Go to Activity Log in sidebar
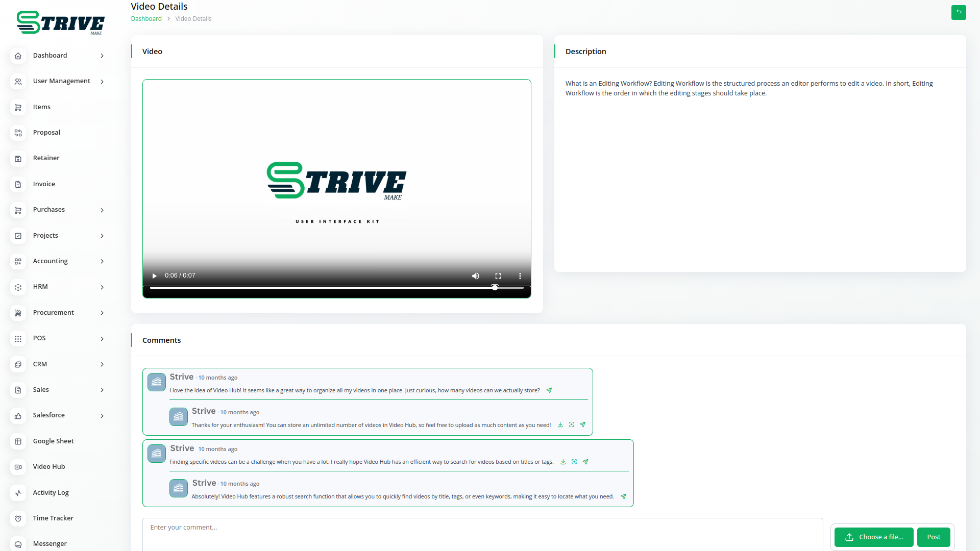980x551 pixels. [x=51, y=493]
